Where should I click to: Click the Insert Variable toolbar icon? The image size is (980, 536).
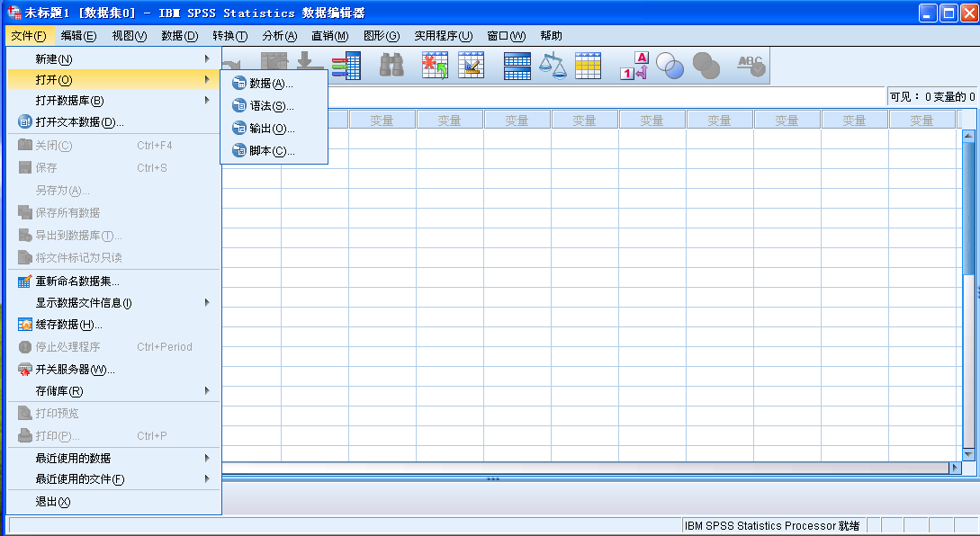coord(472,65)
